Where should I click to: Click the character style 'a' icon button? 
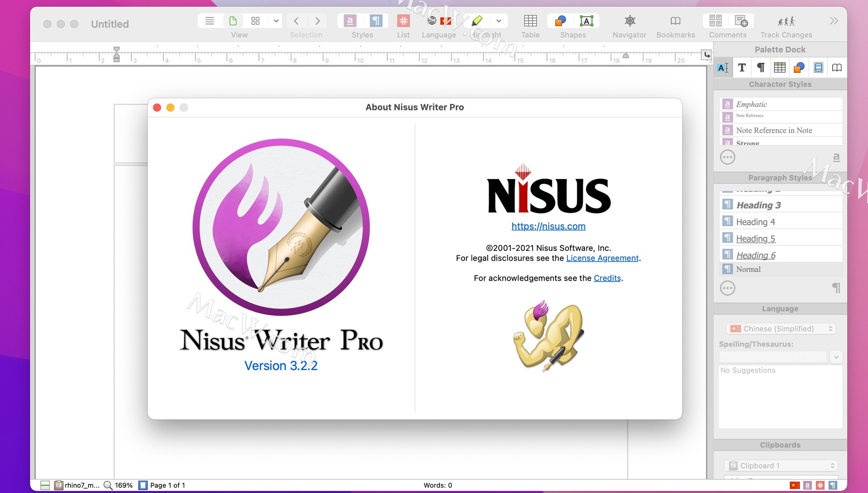point(836,157)
